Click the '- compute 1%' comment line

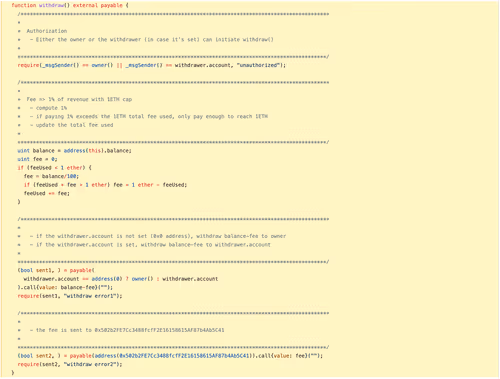click(48, 108)
